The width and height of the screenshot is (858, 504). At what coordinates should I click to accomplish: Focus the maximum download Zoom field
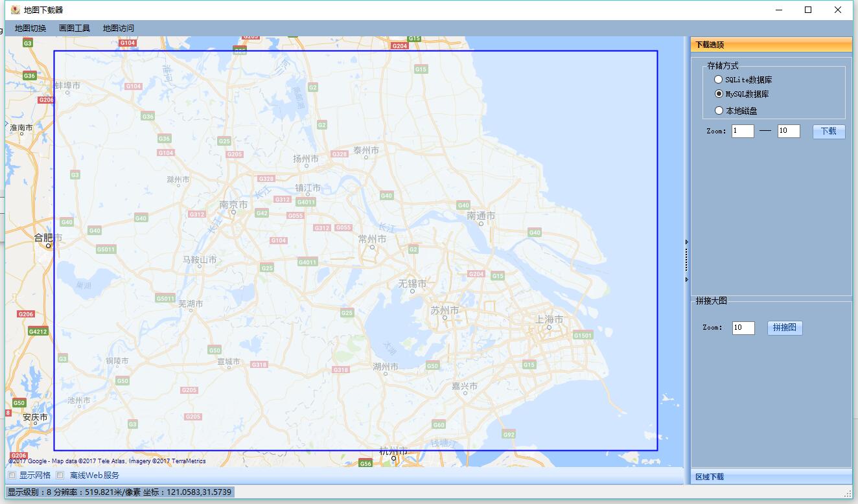pos(789,131)
